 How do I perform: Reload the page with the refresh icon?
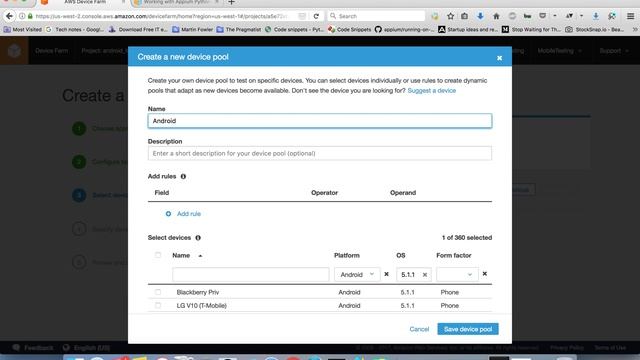tap(316, 16)
